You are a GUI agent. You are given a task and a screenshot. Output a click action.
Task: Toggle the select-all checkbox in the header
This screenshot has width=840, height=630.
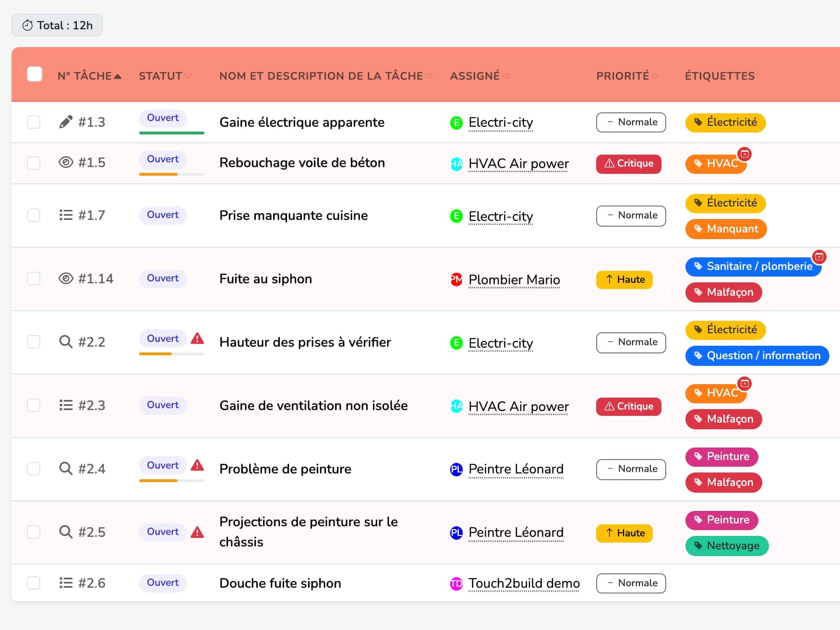click(35, 74)
